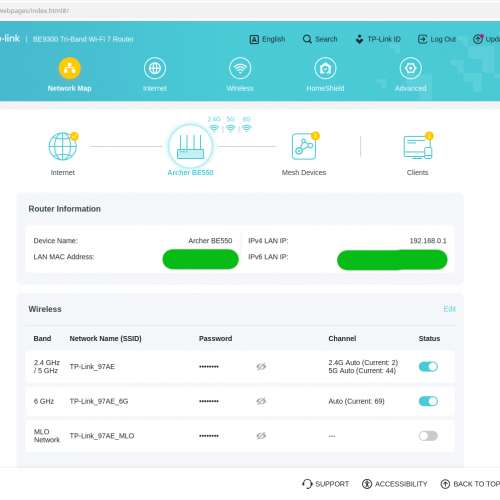Click the browser address bar
This screenshot has width=500, height=500.
[x=250, y=11]
